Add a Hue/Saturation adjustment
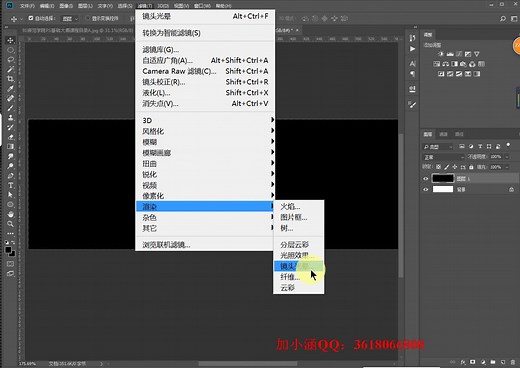 pos(436,64)
